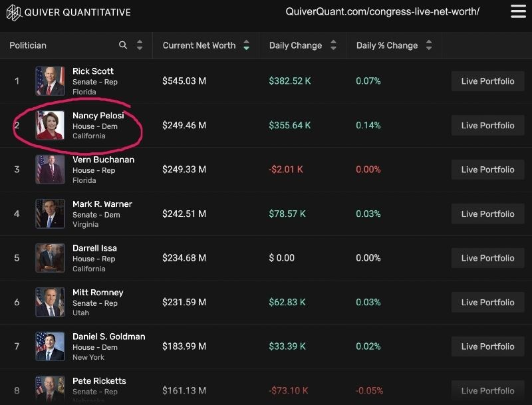Viewport: 532px width, 405px height.
Task: Click the $249.46 M net worth value
Action: [x=184, y=126]
